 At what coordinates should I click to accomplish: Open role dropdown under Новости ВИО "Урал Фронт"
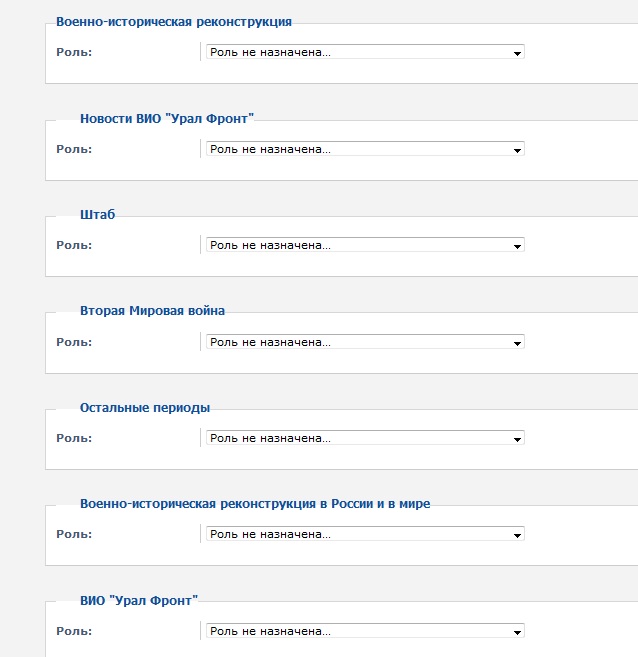[x=364, y=149]
